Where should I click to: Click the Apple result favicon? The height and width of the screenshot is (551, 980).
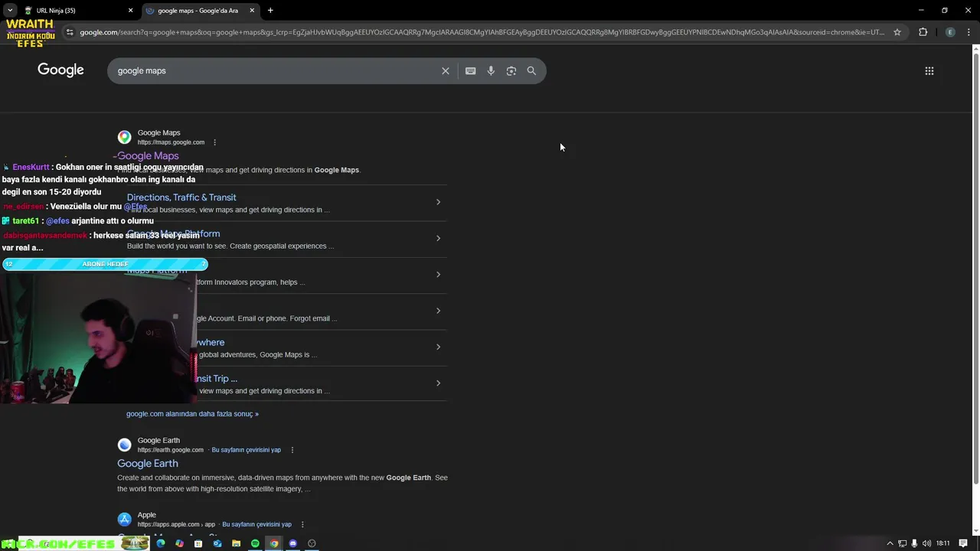pyautogui.click(x=124, y=519)
